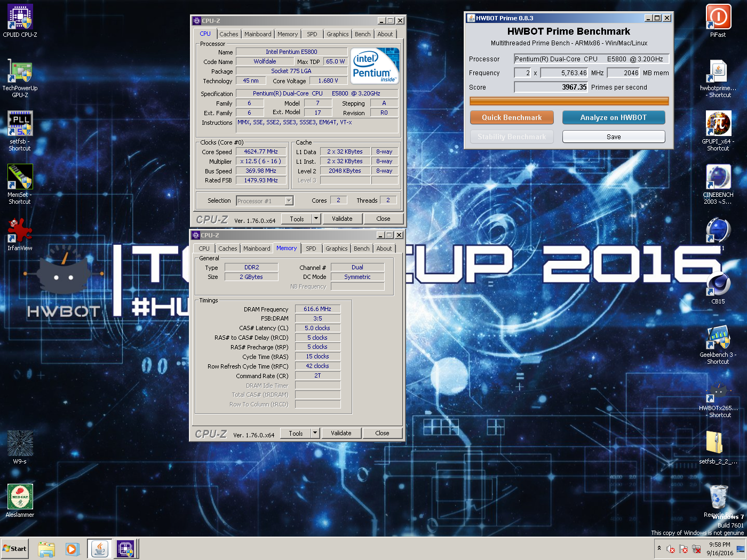The height and width of the screenshot is (560, 747).
Task: Click Frequency field showing 5,763.46
Action: (x=564, y=73)
